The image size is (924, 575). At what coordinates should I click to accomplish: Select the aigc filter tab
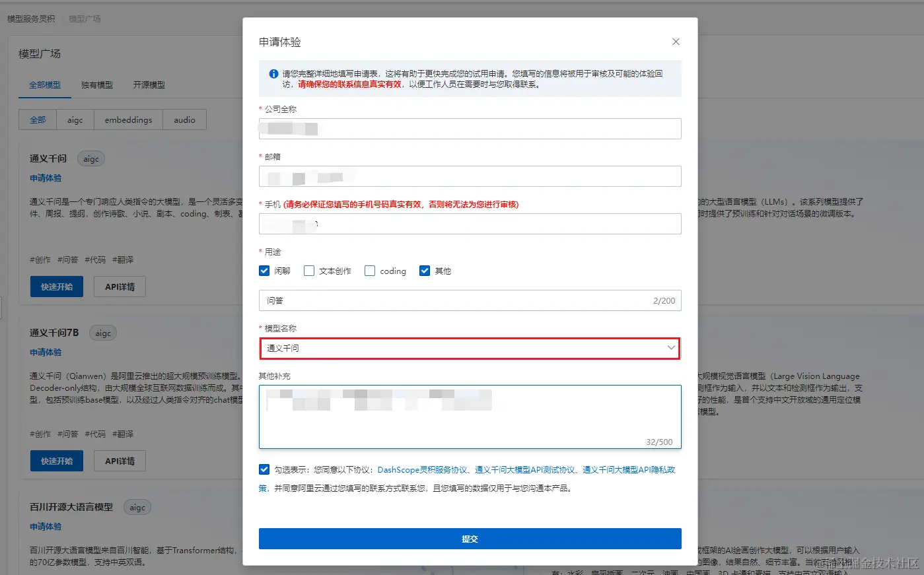point(75,119)
